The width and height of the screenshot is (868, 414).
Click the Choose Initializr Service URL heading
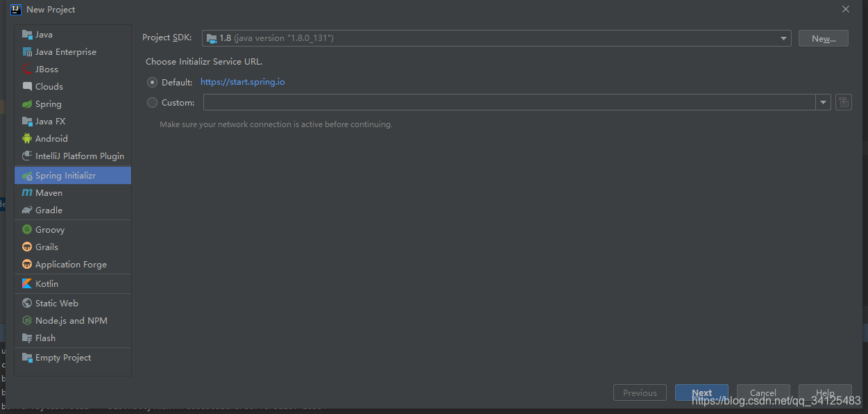pyautogui.click(x=204, y=62)
